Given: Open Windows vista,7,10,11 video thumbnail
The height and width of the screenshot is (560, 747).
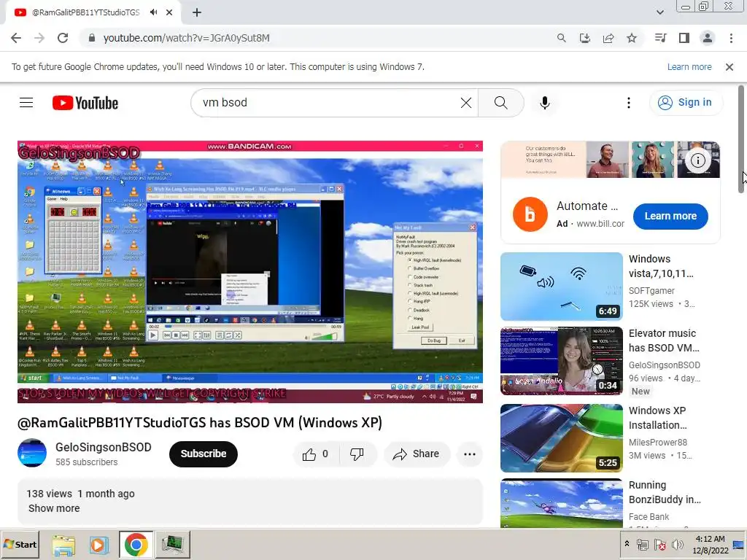Looking at the screenshot, I should pyautogui.click(x=561, y=286).
